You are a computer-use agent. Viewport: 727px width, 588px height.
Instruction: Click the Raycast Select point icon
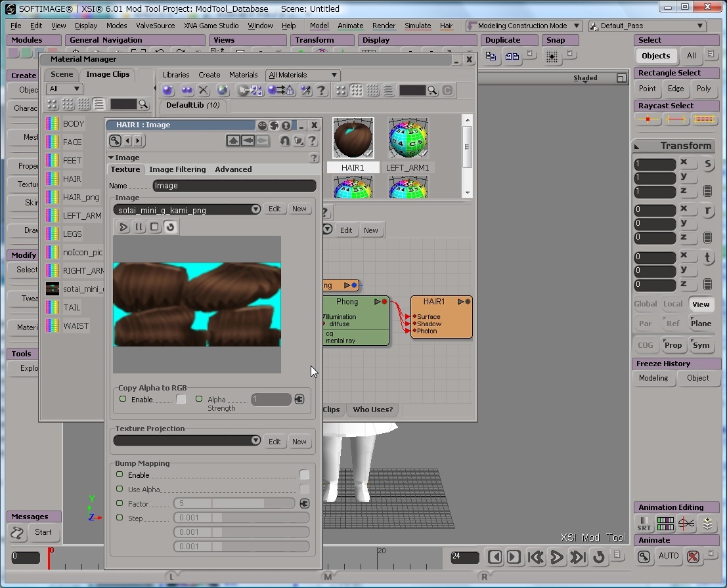(648, 119)
